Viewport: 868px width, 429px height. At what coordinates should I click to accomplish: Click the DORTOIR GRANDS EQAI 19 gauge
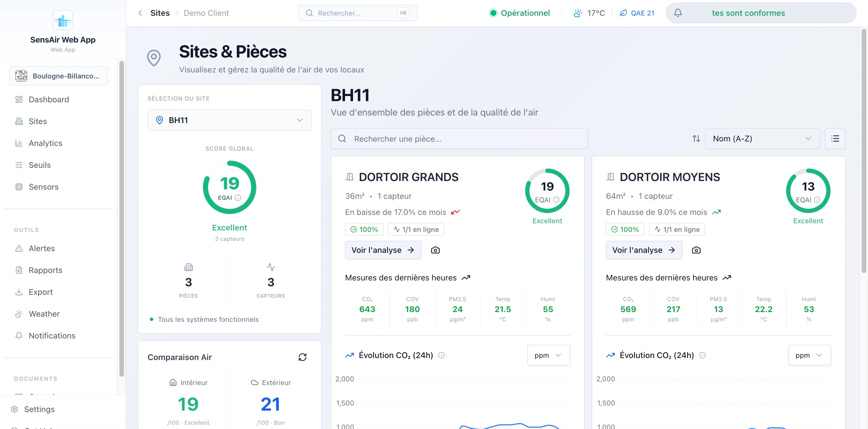pyautogui.click(x=547, y=191)
